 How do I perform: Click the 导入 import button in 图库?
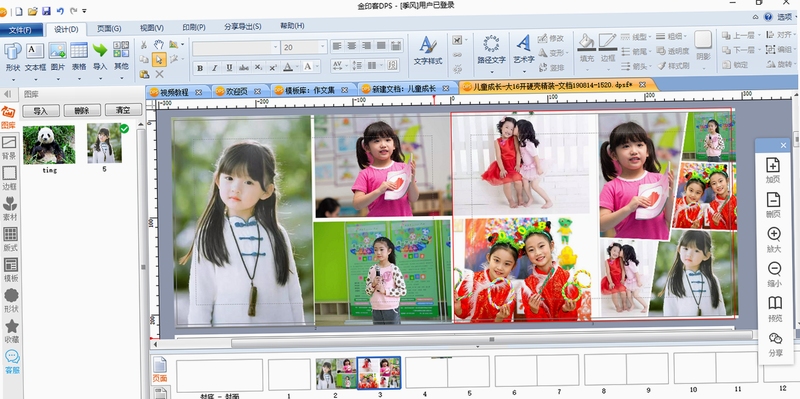pos(41,111)
